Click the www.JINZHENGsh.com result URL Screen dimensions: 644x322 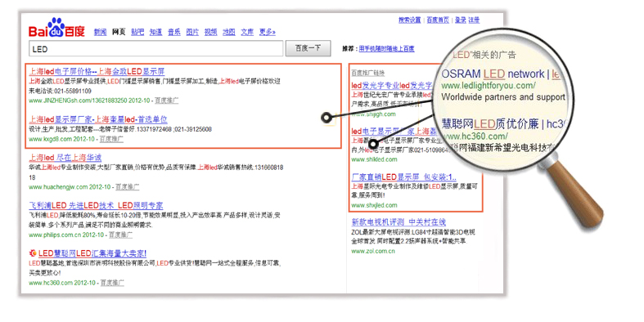tap(89, 101)
